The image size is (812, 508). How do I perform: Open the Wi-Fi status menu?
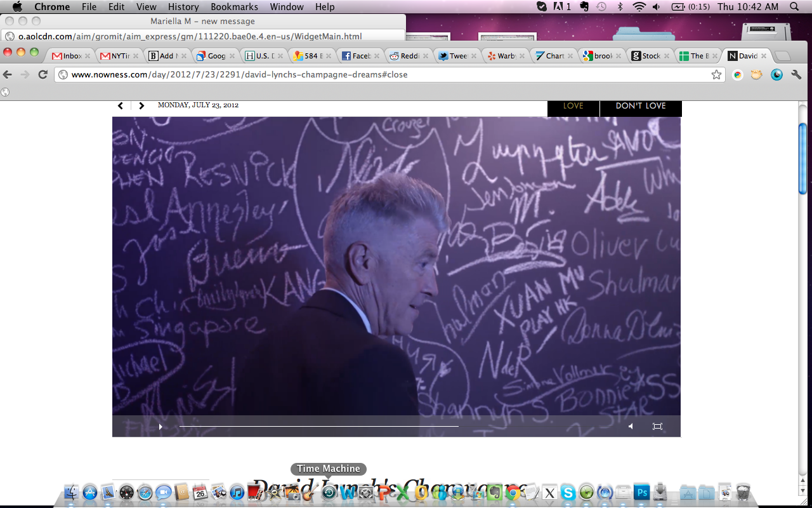(639, 7)
